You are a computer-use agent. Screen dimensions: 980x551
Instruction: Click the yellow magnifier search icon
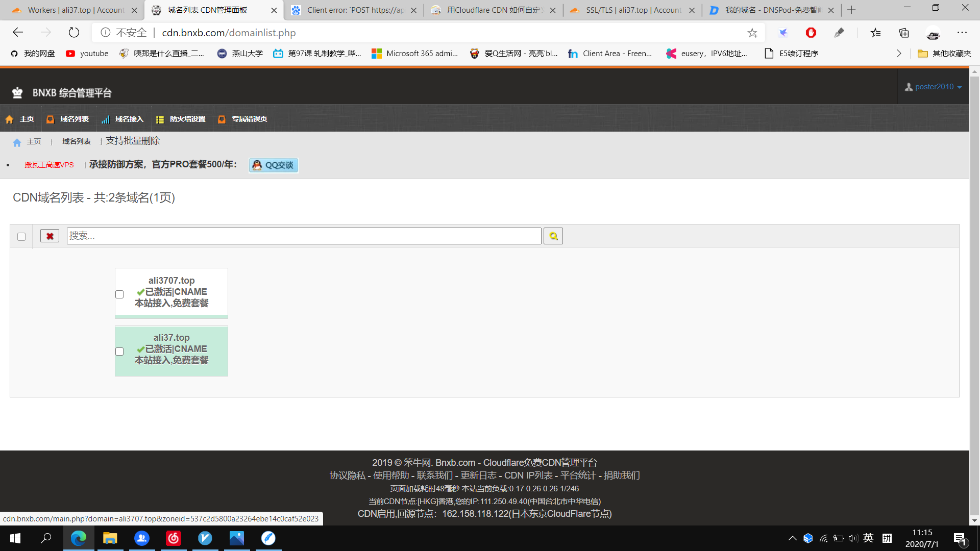point(553,236)
